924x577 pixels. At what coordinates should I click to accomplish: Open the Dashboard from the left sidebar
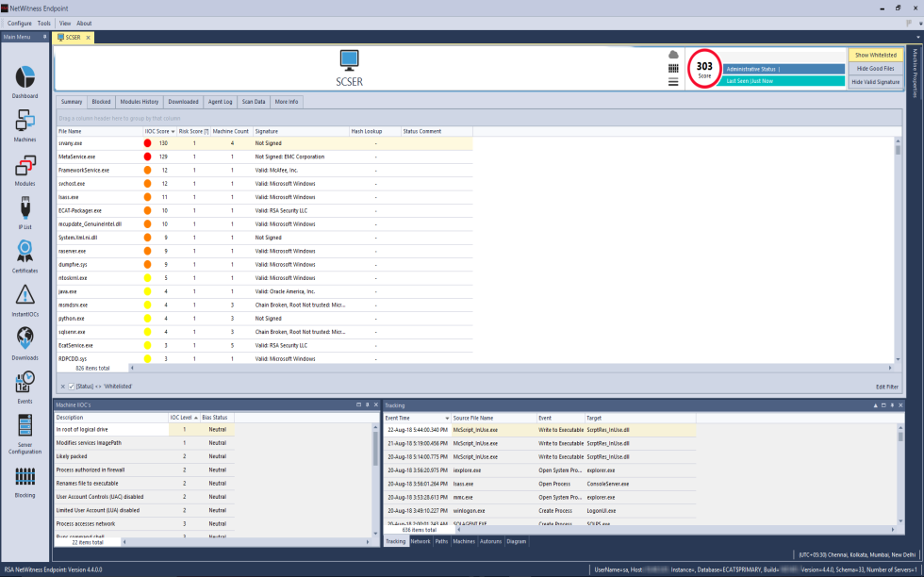point(25,75)
